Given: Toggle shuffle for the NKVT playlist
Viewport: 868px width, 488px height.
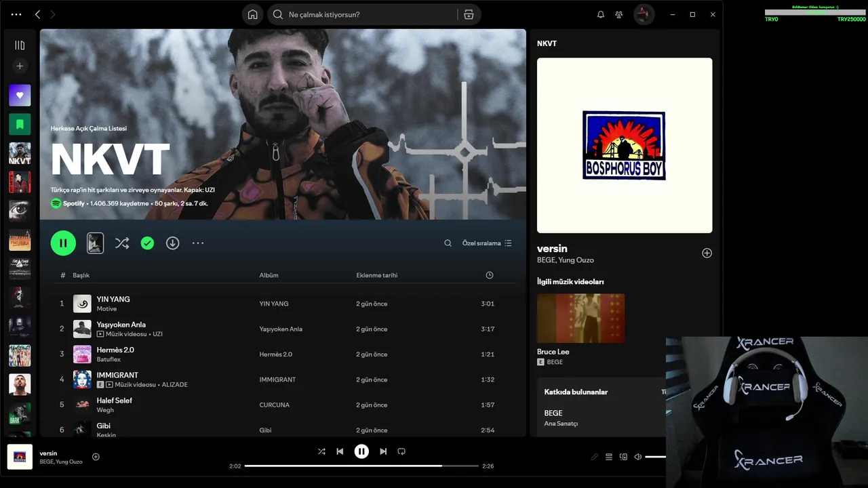Looking at the screenshot, I should coord(122,243).
